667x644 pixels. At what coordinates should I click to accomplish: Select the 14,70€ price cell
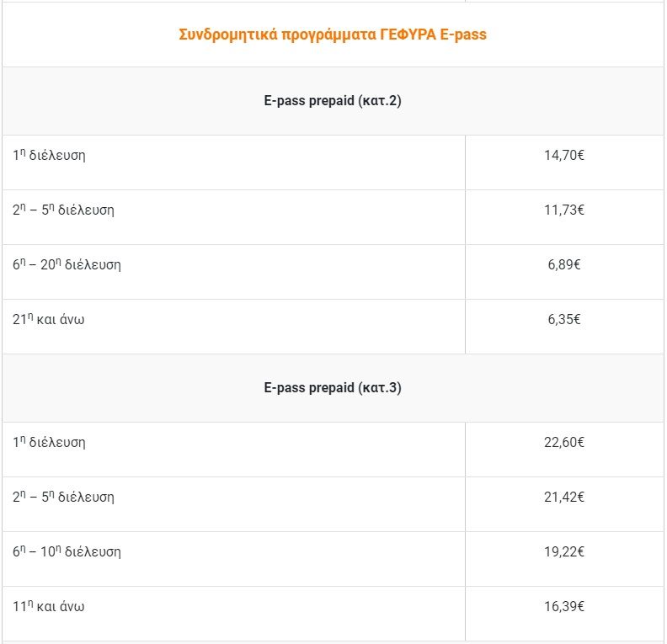tap(564, 156)
